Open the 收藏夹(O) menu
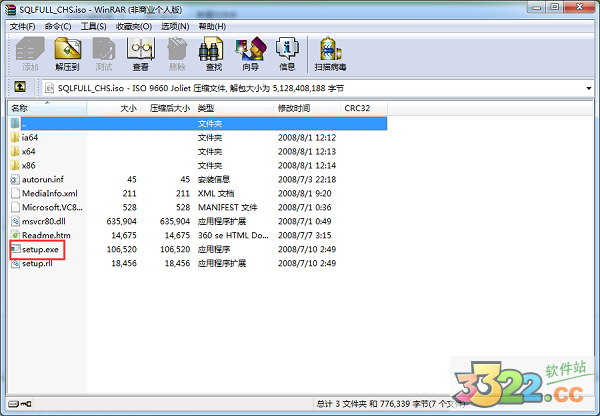 (x=134, y=26)
